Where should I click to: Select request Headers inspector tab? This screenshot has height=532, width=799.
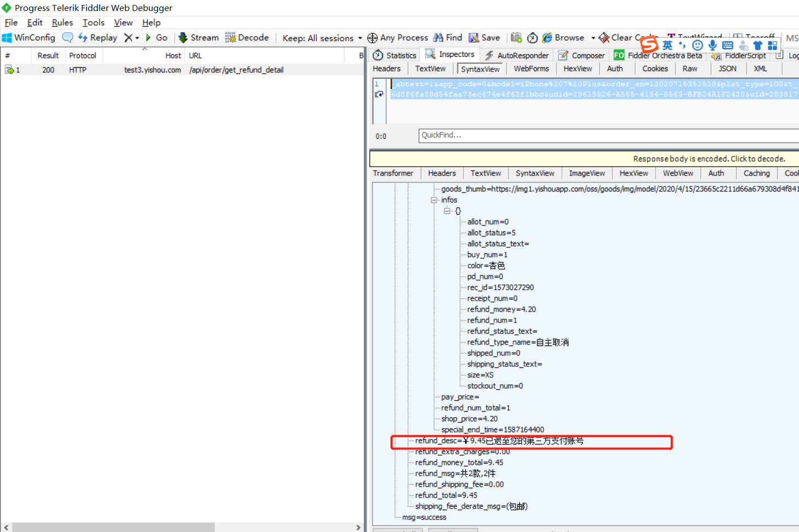pos(387,68)
